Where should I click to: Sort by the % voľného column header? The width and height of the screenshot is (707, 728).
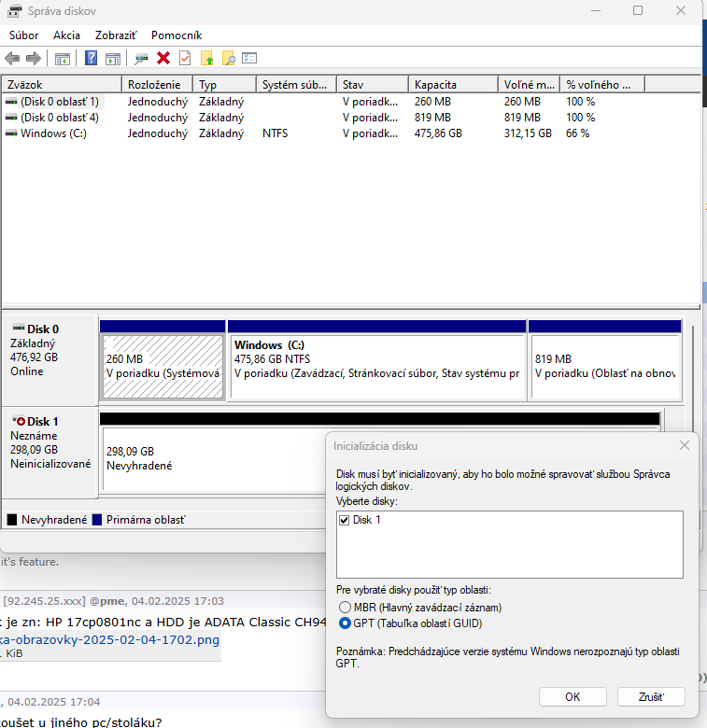[602, 85]
